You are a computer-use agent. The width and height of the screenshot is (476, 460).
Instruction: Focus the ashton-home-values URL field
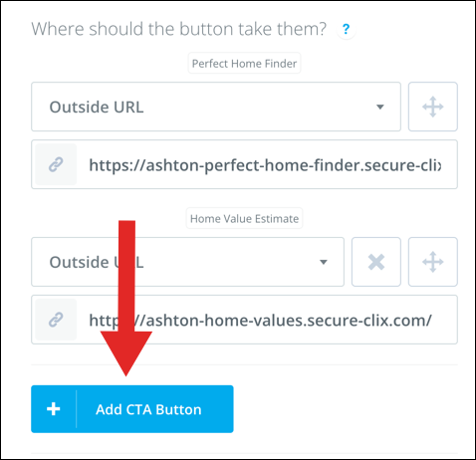click(x=244, y=320)
